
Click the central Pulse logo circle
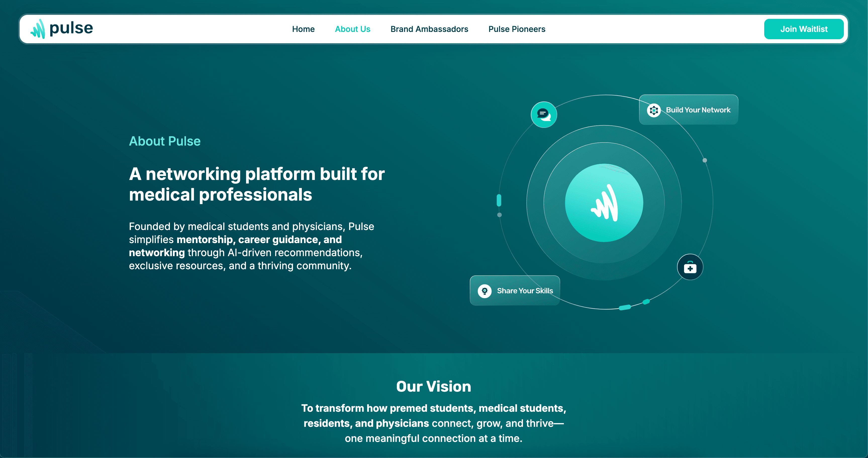pyautogui.click(x=604, y=203)
